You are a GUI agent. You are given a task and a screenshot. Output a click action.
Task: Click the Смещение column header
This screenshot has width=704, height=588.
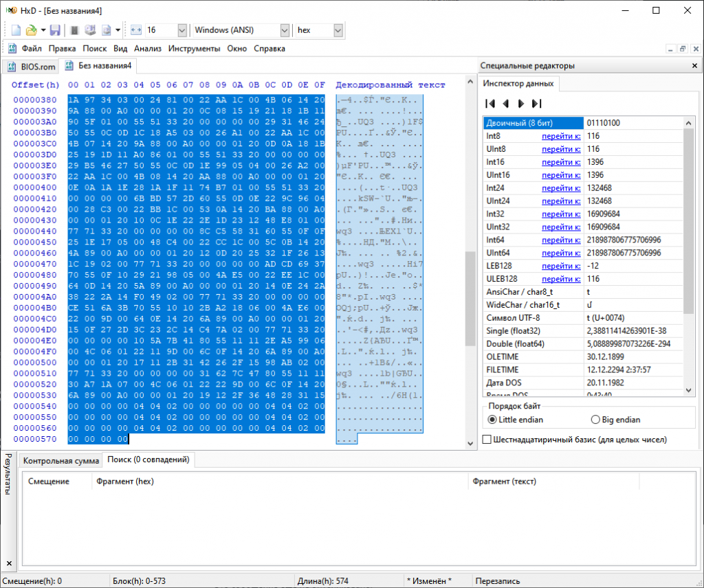click(x=57, y=482)
